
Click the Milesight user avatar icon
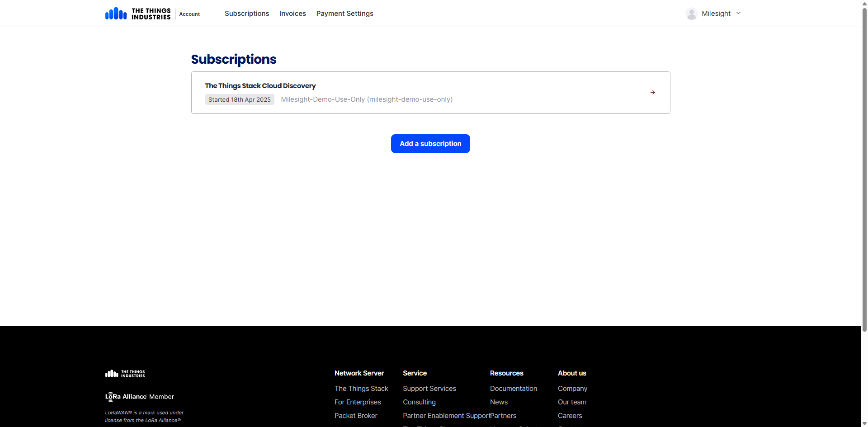click(691, 14)
